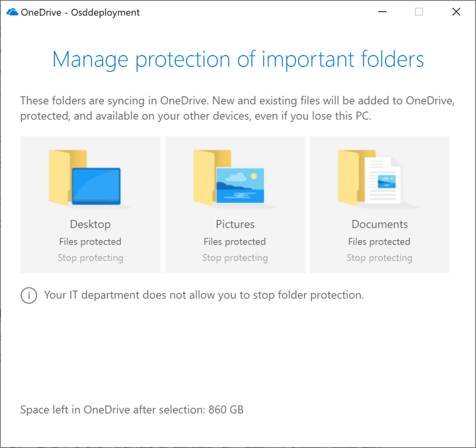The image size is (476, 448).
Task: Select the Desktop folder name label
Action: point(91,224)
